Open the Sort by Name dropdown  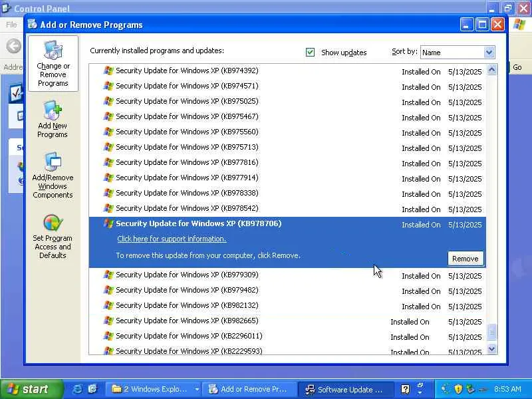489,53
